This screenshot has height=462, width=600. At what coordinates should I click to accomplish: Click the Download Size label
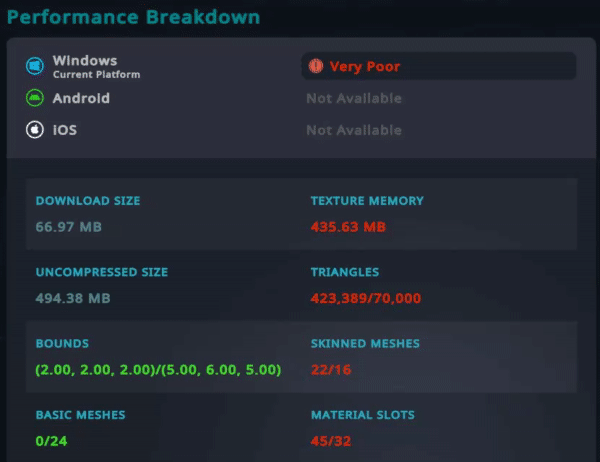click(88, 201)
